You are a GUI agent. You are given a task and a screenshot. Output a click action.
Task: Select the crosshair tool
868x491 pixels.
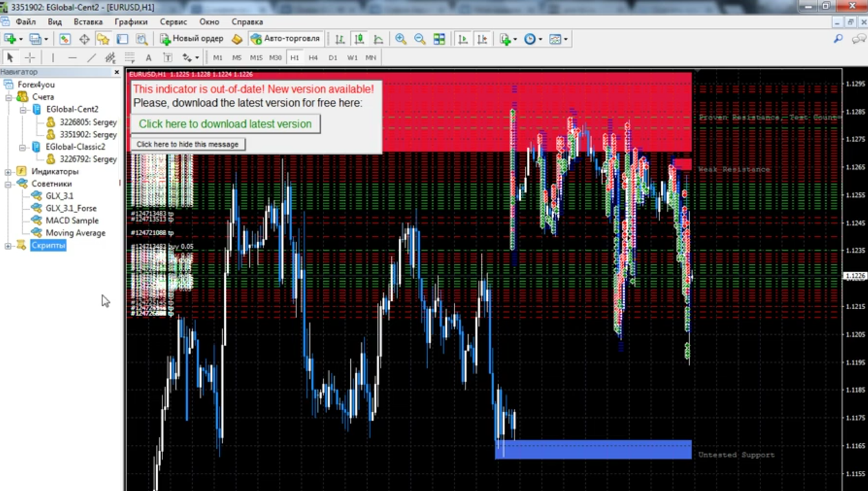pos(30,58)
